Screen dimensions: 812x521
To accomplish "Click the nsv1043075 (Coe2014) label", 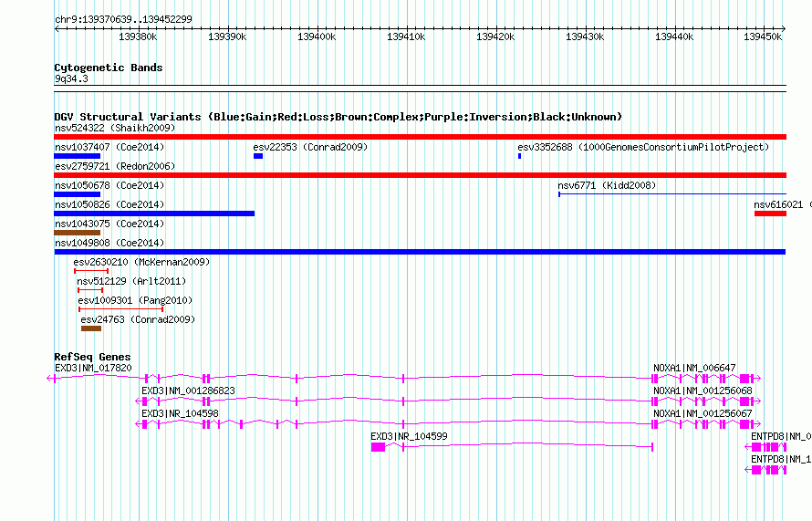I will click(109, 224).
